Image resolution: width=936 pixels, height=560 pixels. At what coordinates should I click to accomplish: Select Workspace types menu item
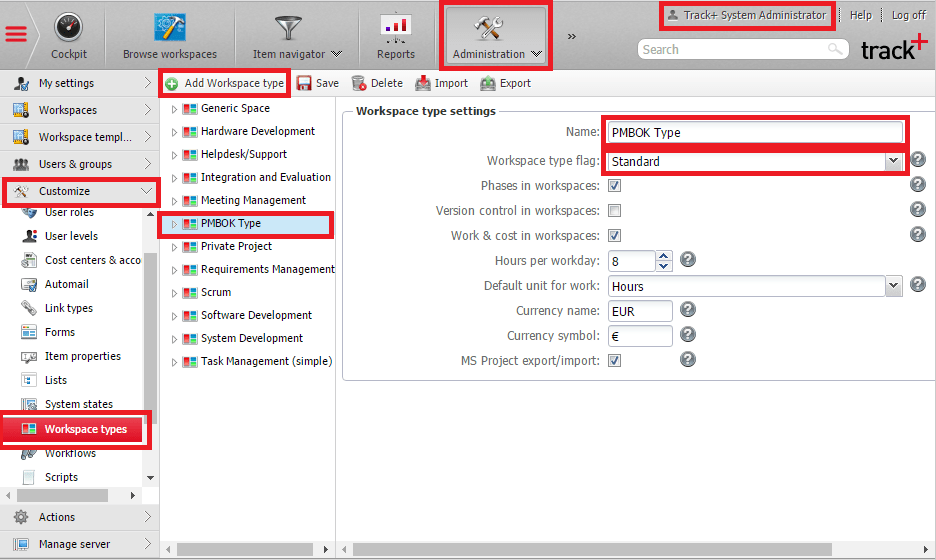(73, 429)
